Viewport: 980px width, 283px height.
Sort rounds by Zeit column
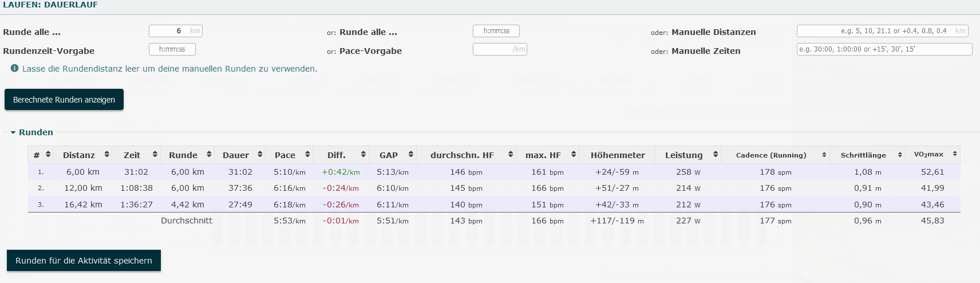click(155, 155)
